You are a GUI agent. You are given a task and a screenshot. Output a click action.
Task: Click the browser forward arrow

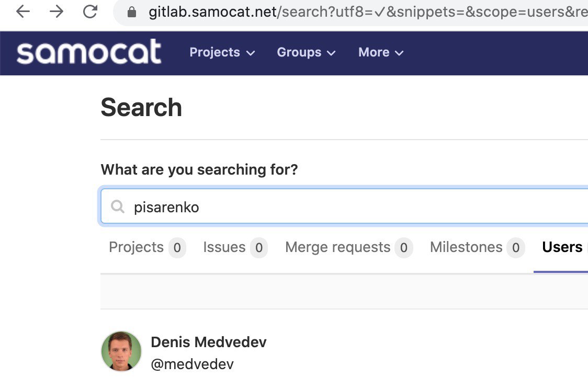56,12
